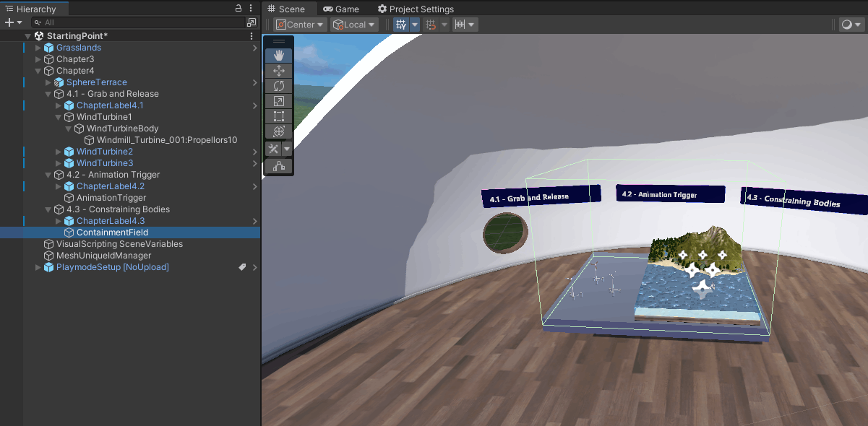The image size is (868, 426).
Task: Open Hierarchy panel options menu
Action: tap(252, 9)
